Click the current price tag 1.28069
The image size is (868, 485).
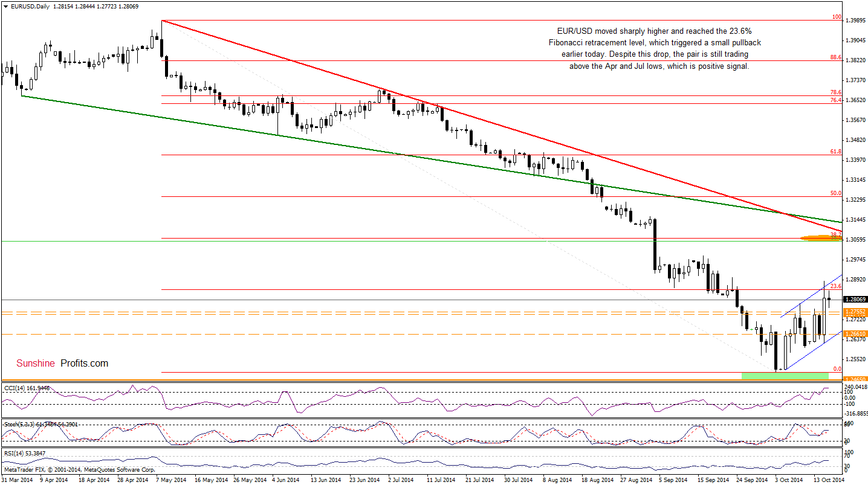(856, 299)
